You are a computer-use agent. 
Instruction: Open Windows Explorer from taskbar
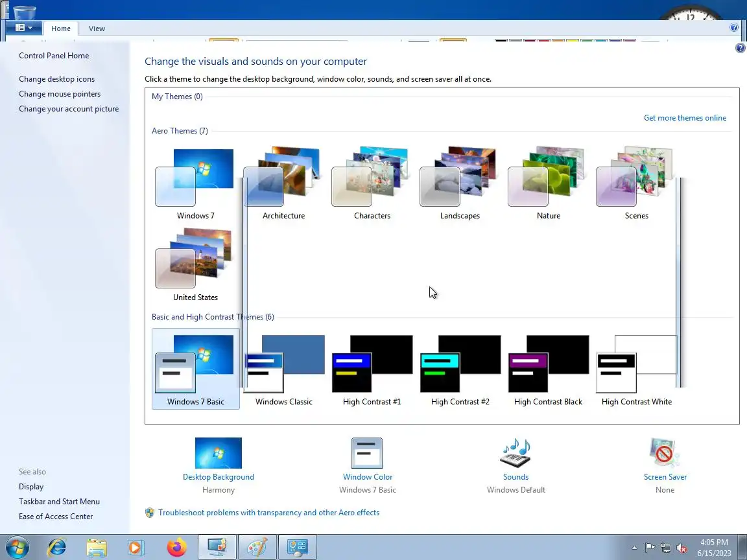[96, 547]
